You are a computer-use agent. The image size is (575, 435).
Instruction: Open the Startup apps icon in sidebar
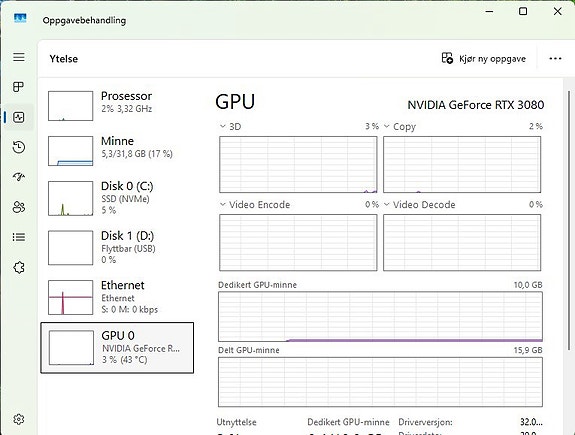(19, 177)
